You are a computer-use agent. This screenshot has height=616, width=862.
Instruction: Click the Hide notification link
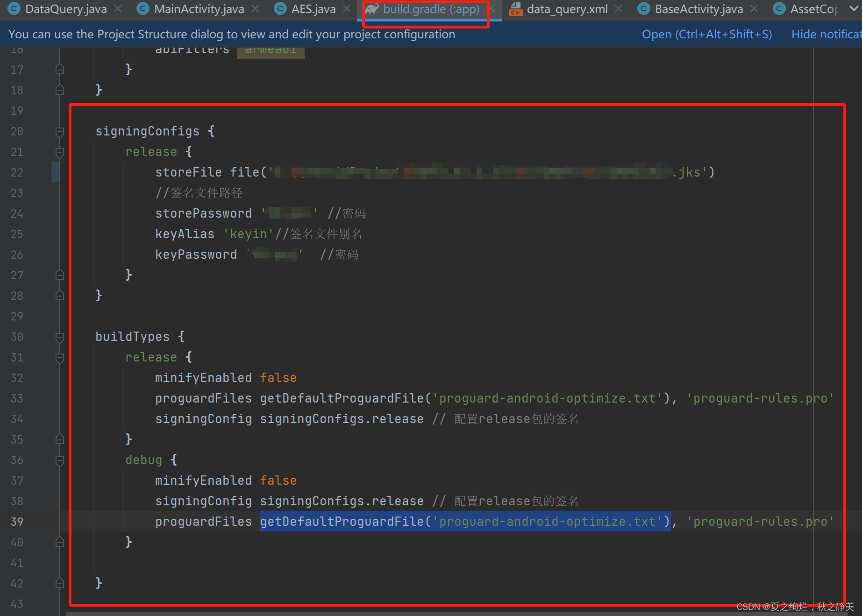coord(826,34)
